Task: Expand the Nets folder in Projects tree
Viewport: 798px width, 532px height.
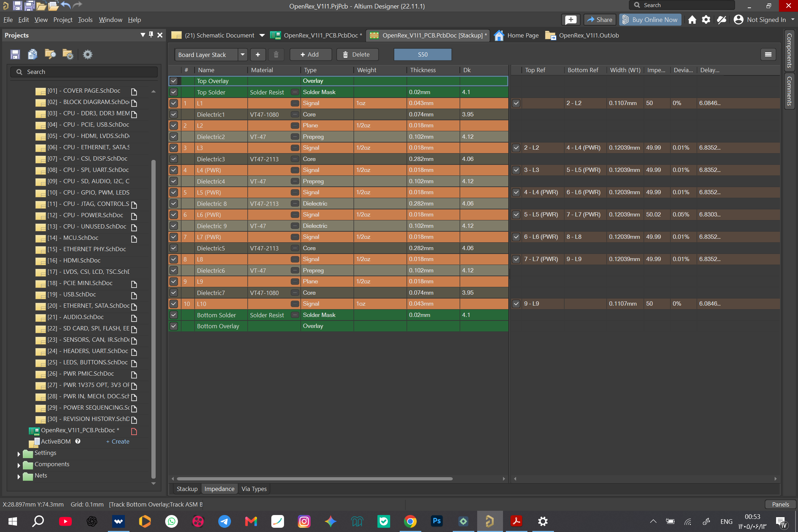Action: point(19,476)
